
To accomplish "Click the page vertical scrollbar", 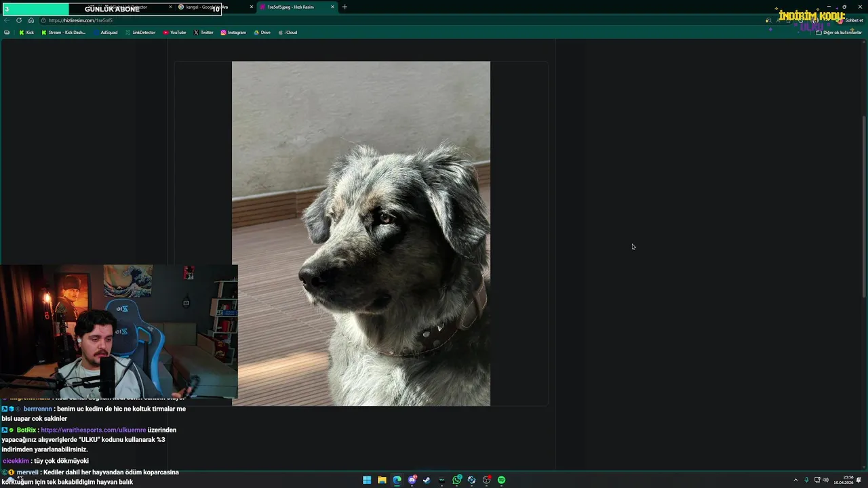I will [864, 207].
